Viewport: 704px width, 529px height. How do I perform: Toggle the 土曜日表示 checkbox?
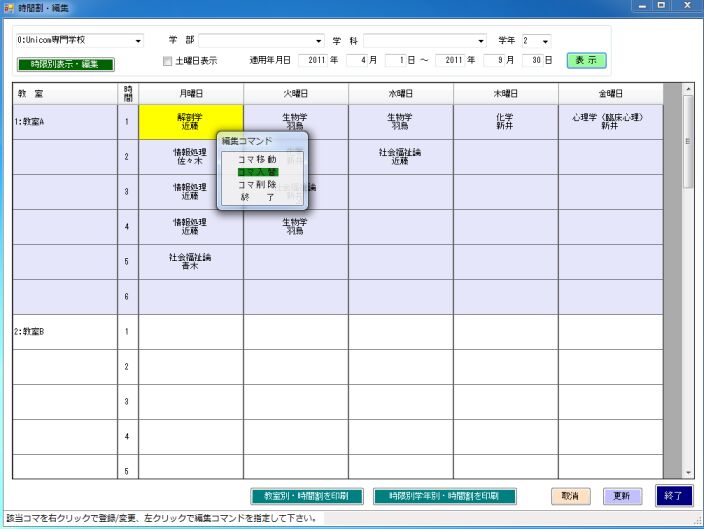167,61
